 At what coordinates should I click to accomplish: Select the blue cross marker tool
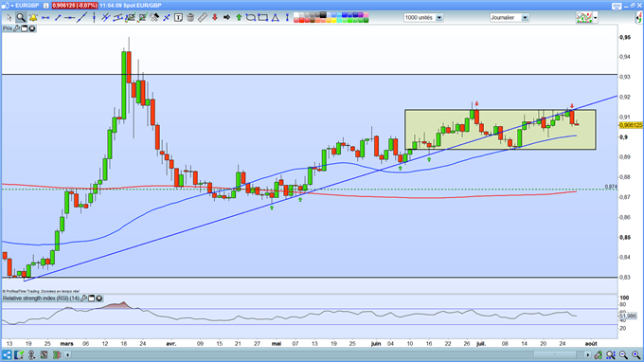point(167,18)
